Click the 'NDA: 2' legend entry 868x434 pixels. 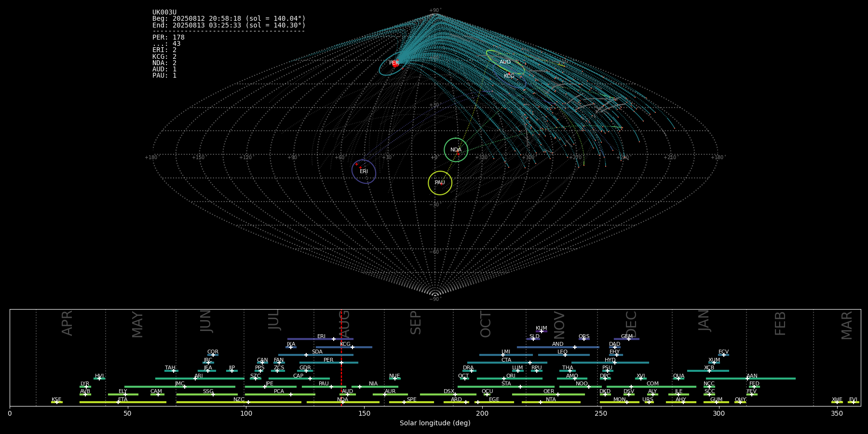point(164,63)
